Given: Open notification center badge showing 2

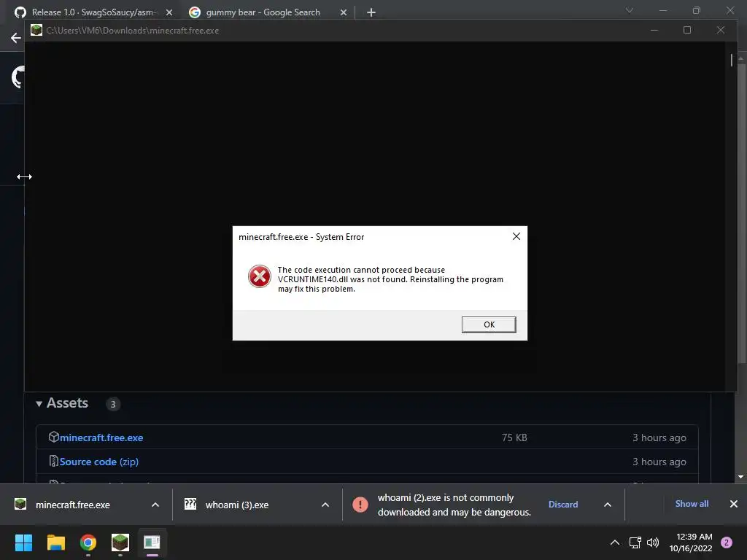Looking at the screenshot, I should tap(727, 542).
